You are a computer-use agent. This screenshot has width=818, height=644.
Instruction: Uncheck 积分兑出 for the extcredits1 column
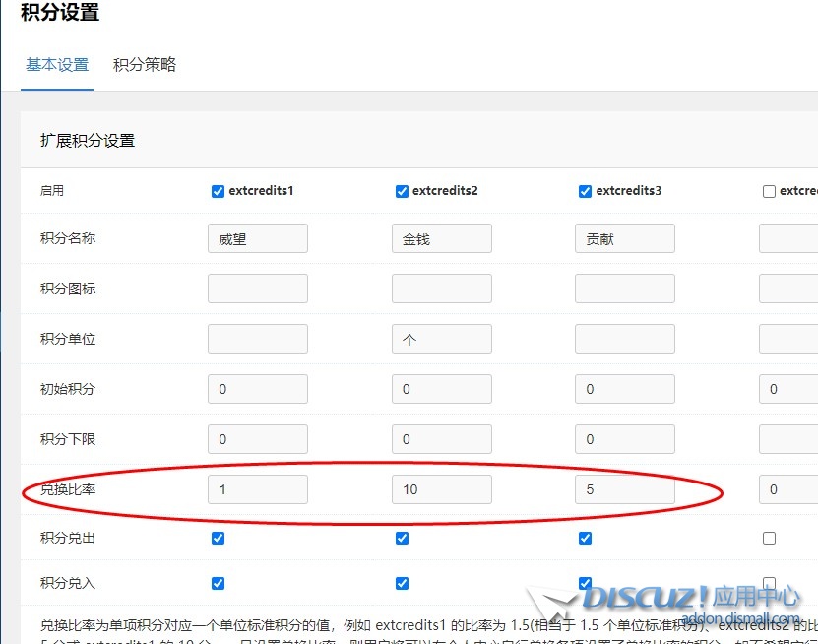click(219, 538)
